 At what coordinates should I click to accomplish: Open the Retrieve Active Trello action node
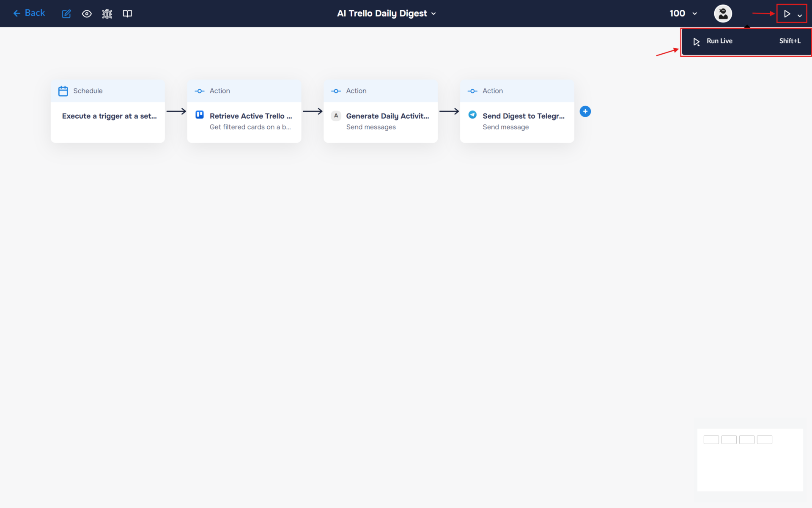click(244, 111)
